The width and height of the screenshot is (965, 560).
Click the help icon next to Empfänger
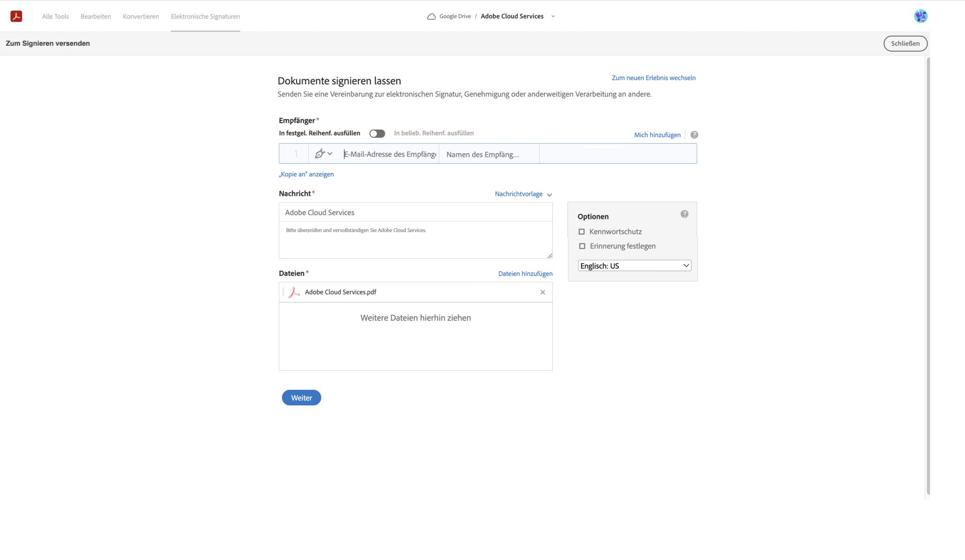click(x=694, y=134)
